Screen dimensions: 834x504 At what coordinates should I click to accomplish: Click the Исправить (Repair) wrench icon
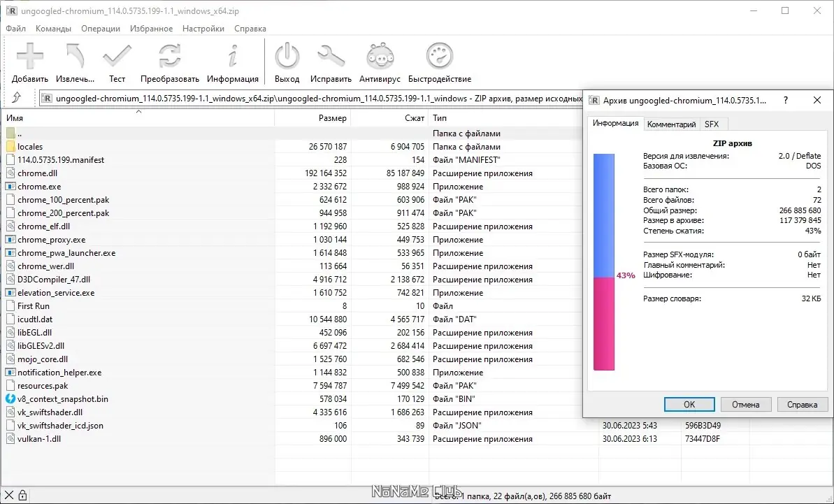click(331, 55)
